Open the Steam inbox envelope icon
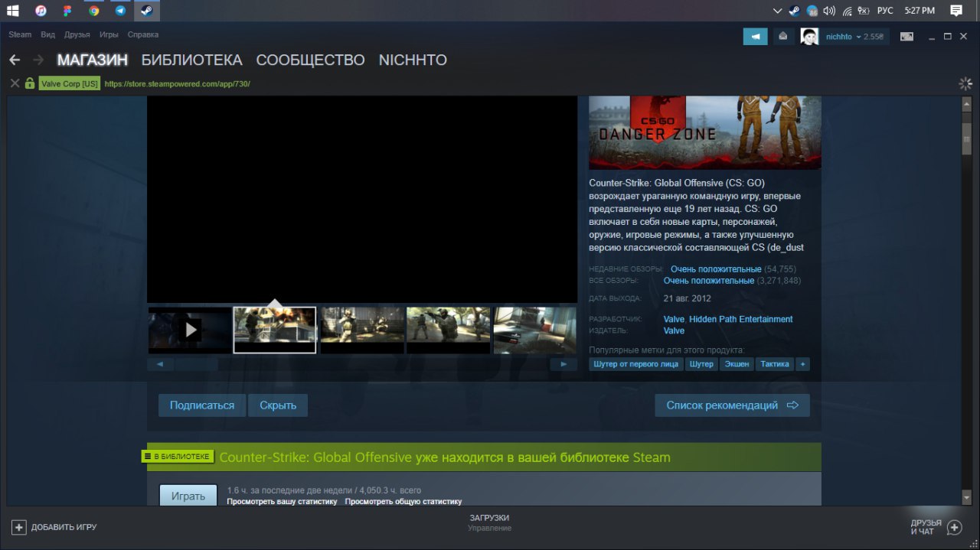Image resolution: width=980 pixels, height=550 pixels. pyautogui.click(x=782, y=36)
